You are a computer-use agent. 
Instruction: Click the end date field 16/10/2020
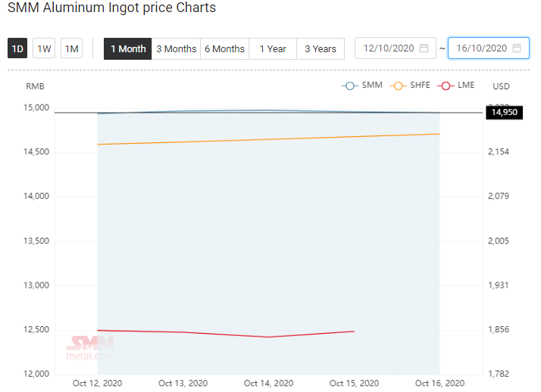point(488,48)
